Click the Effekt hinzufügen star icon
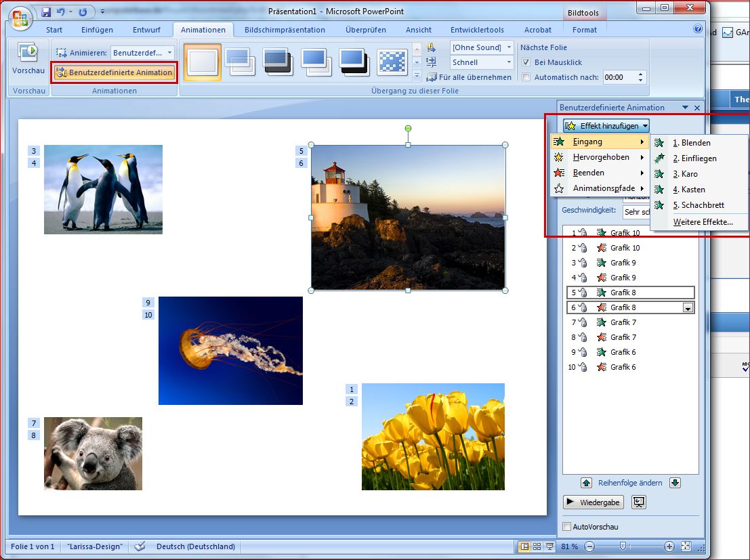750x560 pixels. point(570,126)
